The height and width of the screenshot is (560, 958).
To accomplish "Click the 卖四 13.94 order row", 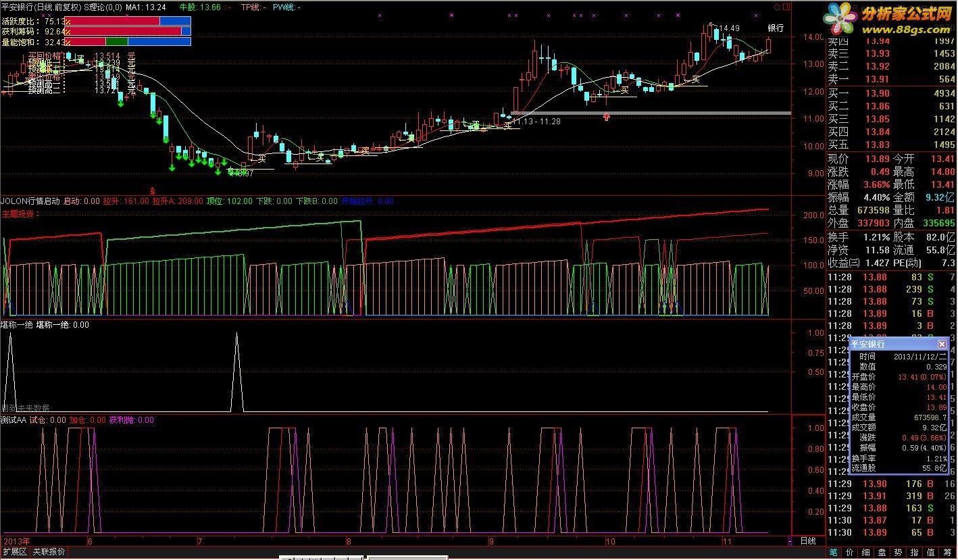I will click(892, 42).
